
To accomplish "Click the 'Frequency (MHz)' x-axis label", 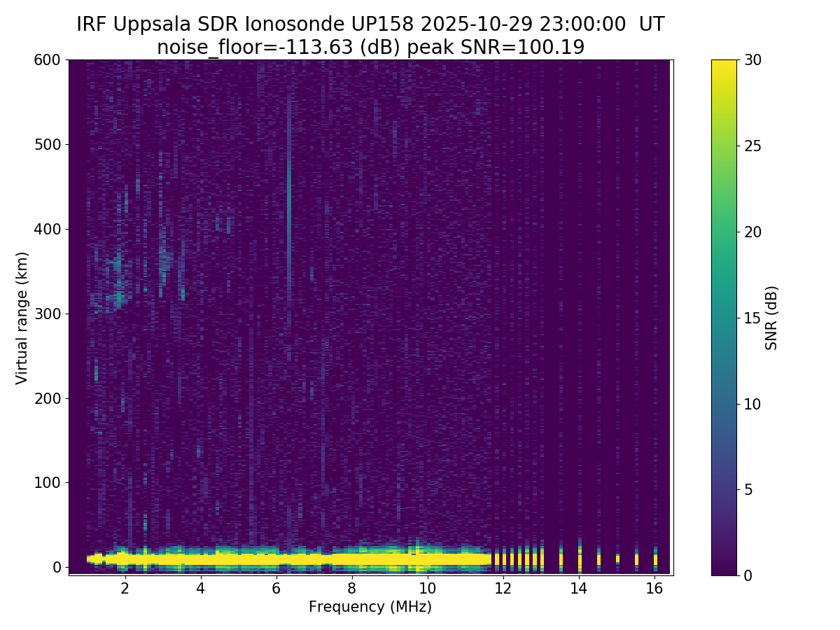I will (370, 607).
